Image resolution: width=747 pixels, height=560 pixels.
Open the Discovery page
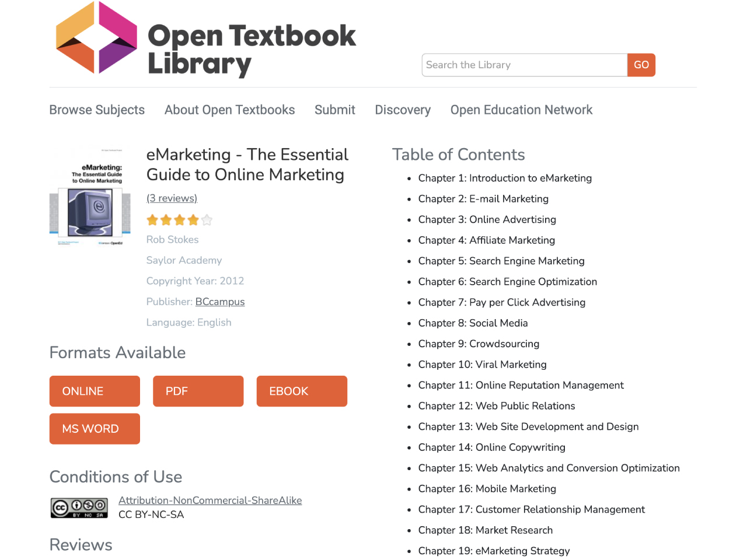[403, 110]
